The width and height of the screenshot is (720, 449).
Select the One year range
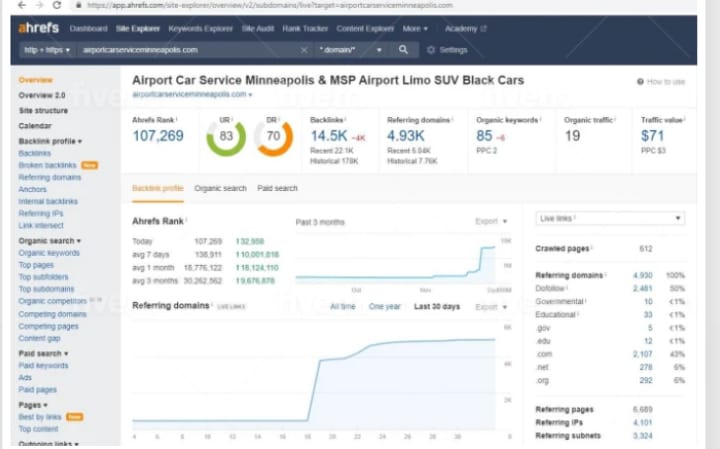coord(385,306)
